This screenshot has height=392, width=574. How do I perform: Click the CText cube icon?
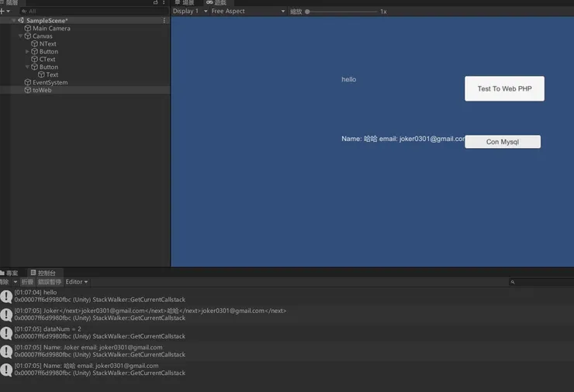click(34, 59)
